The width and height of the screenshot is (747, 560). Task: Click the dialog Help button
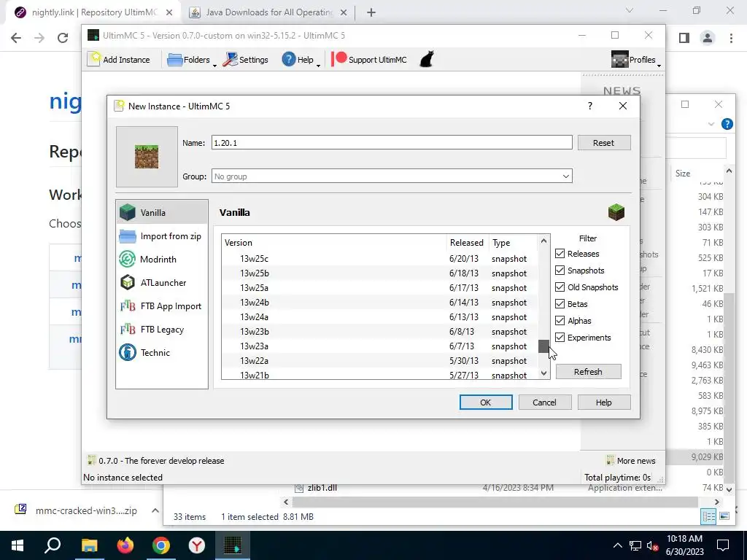[x=603, y=402]
